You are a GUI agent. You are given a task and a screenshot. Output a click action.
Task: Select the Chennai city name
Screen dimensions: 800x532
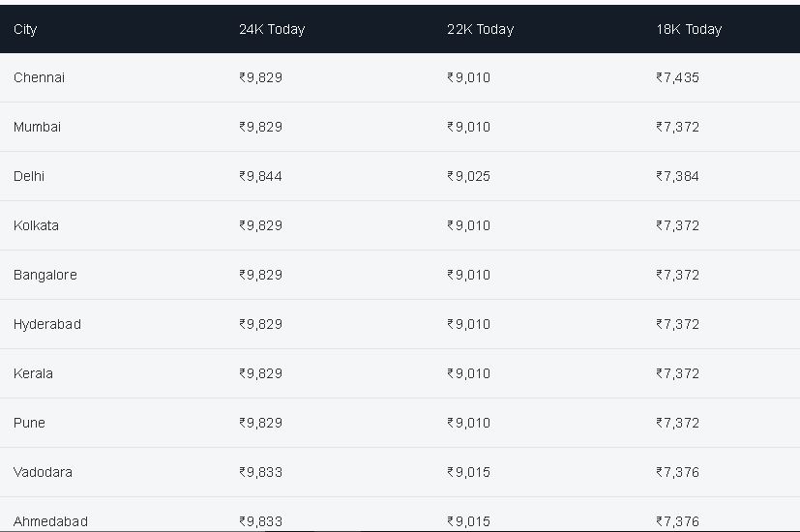point(39,77)
